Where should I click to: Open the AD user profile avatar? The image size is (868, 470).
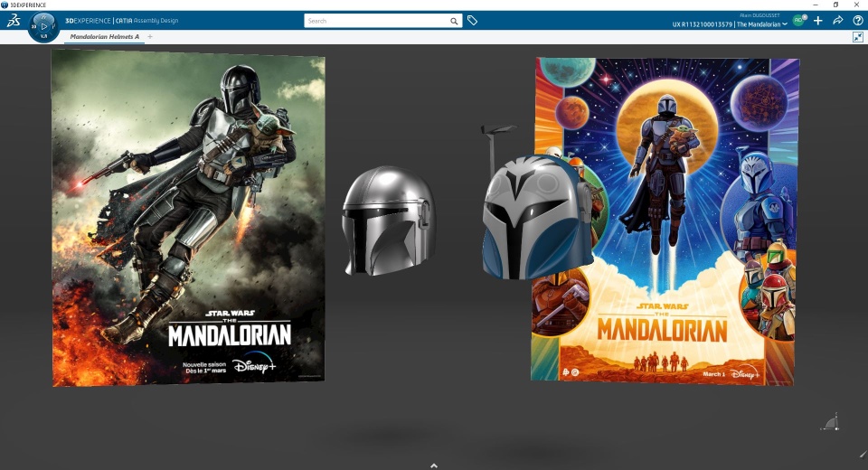pyautogui.click(x=798, y=21)
